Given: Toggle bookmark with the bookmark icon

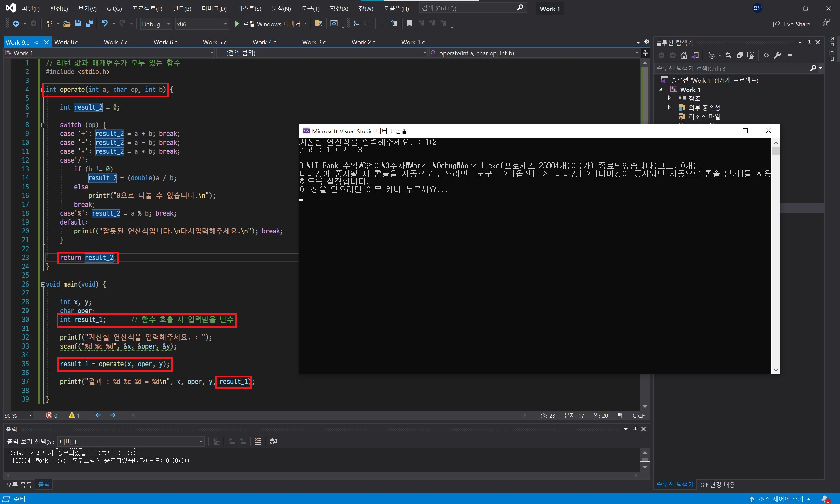Looking at the screenshot, I should click(409, 23).
